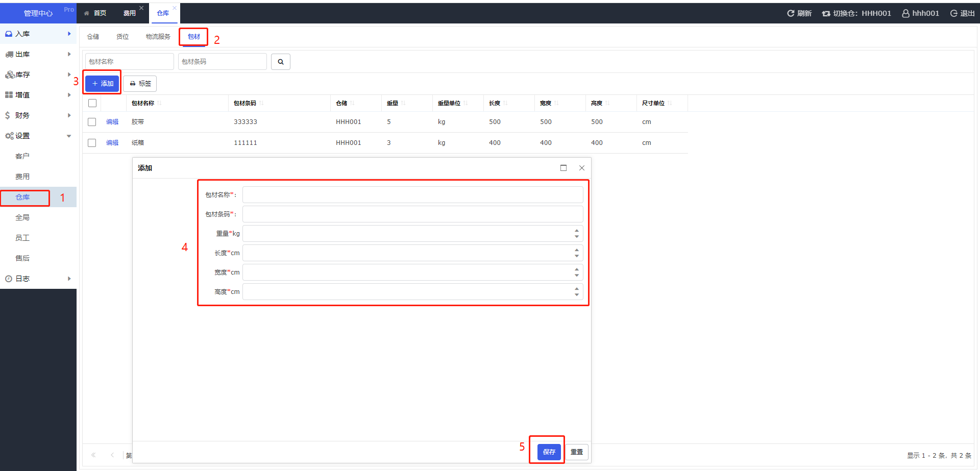Screen dimensions: 980x471
Task: Toggle the select-all checkbox in table header
Action: point(92,103)
